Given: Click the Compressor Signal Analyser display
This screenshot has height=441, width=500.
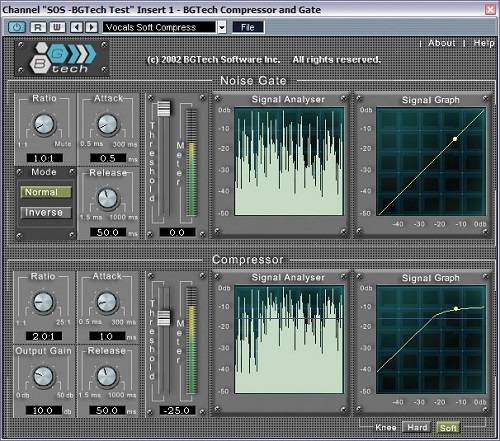Looking at the screenshot, I should (x=289, y=339).
